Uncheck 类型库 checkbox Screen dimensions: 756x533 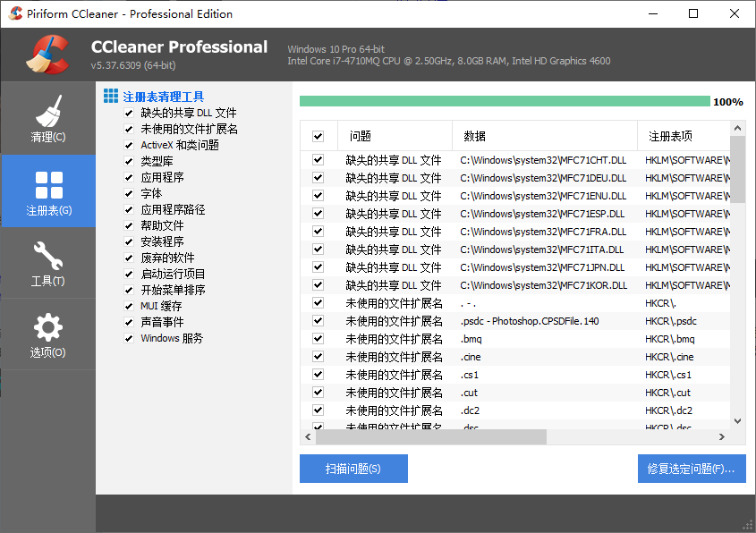129,162
